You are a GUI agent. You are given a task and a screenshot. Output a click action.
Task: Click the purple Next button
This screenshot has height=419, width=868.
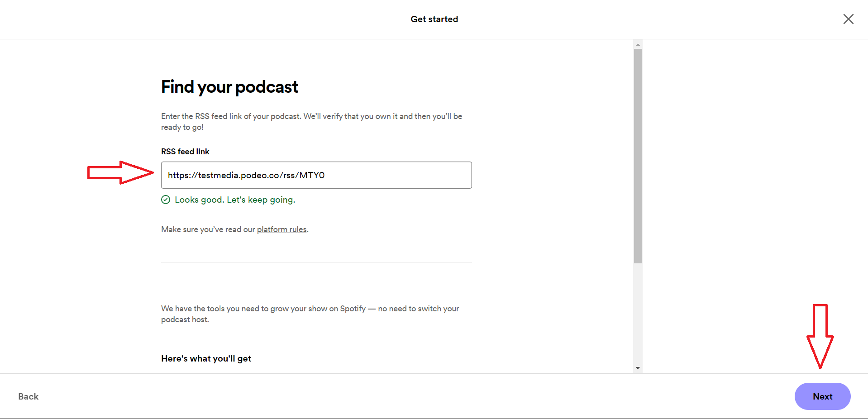coord(822,396)
